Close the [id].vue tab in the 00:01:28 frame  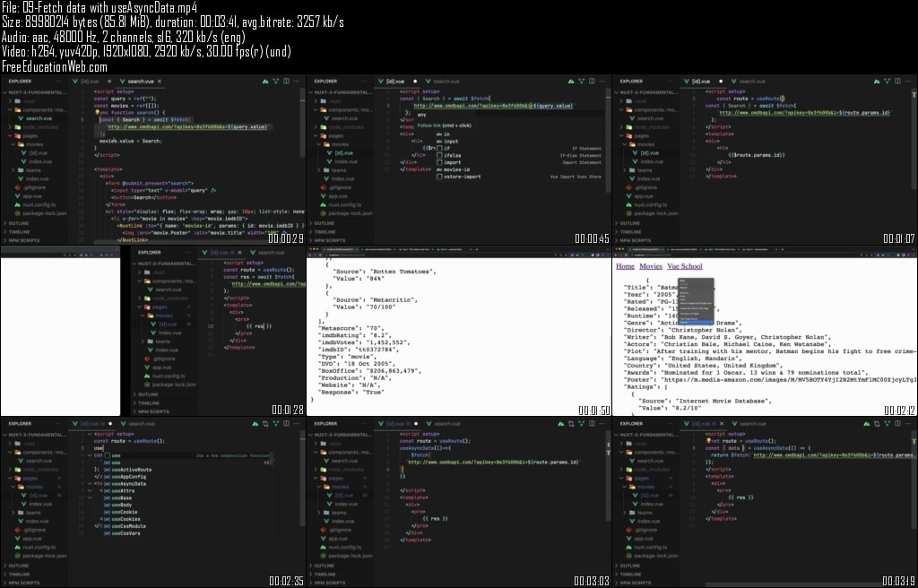240,253
